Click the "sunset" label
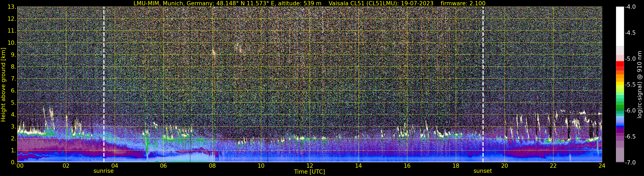Viewport: 644px width, 176px height. (x=483, y=171)
